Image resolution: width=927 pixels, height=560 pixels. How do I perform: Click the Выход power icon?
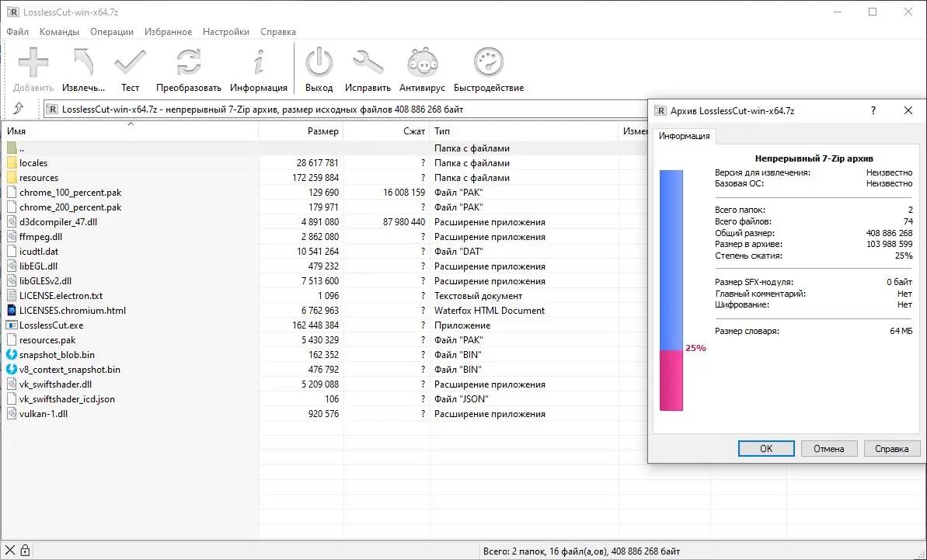[319, 63]
